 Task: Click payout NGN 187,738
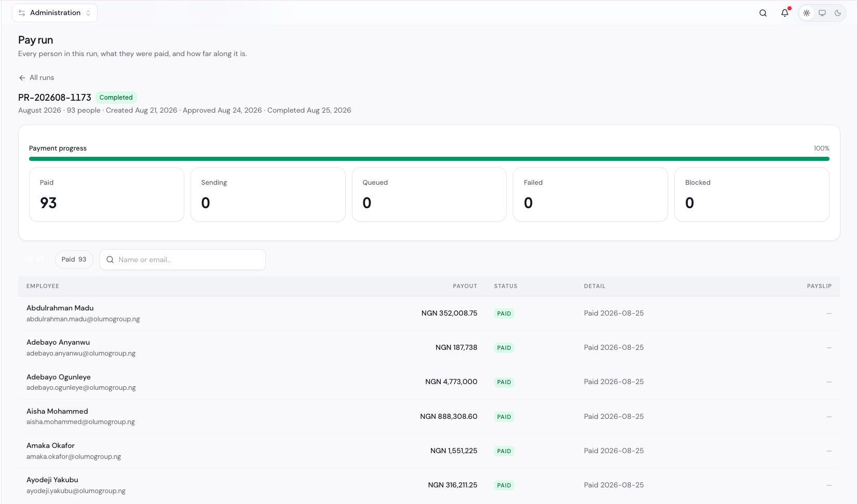point(456,348)
